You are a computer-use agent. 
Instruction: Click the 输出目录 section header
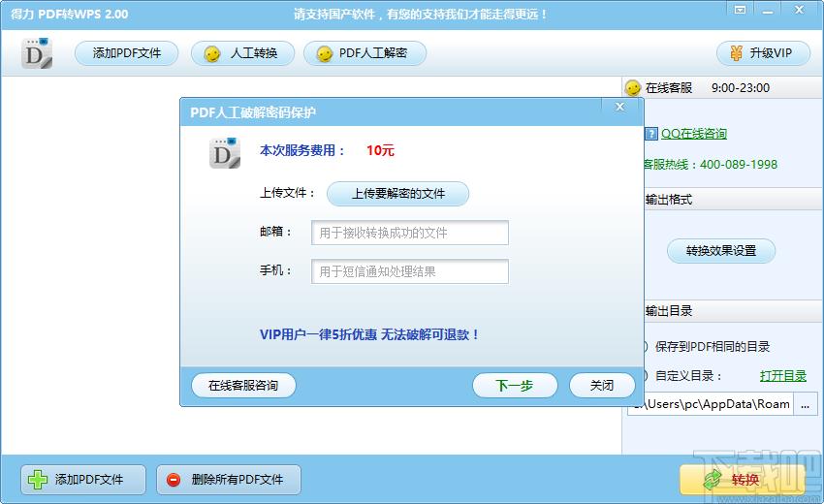pos(669,311)
